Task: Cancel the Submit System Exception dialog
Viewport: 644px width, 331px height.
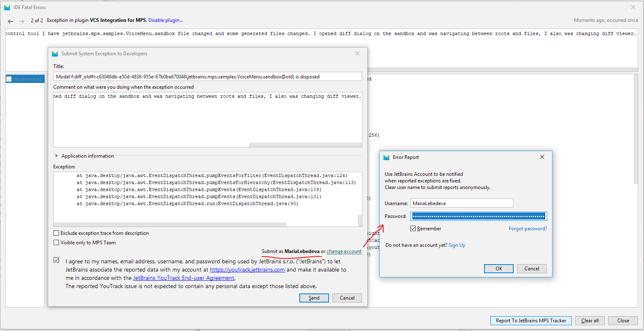Action: click(x=347, y=298)
